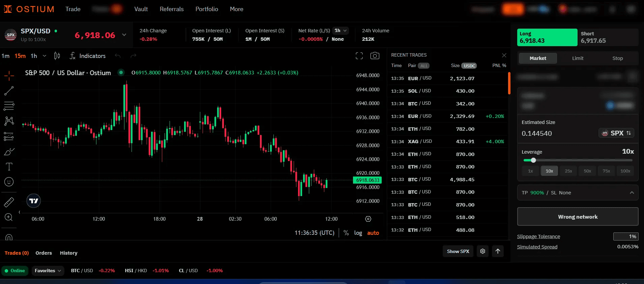Set leverage slider to 50x mark
Viewport: 644px width, 284px height.
pyautogui.click(x=587, y=171)
